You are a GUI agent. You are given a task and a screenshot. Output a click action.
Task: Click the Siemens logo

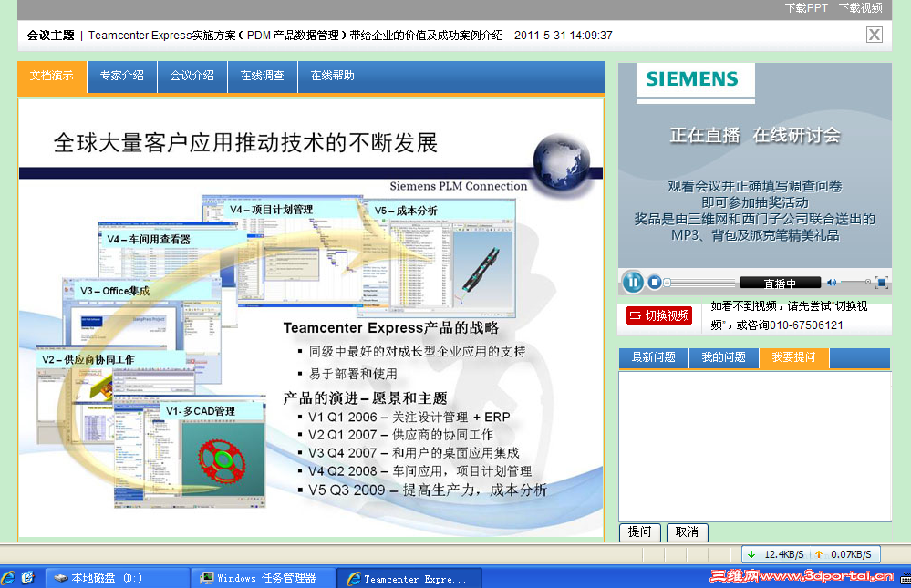click(x=692, y=79)
